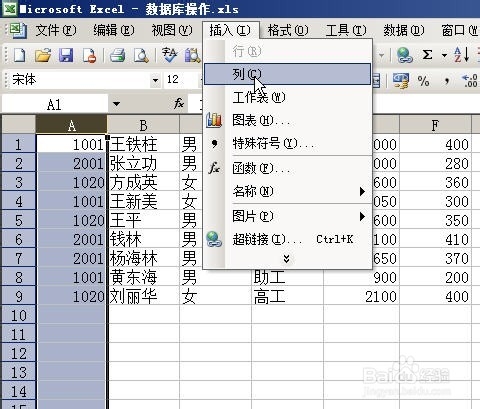
Task: Select row 5 header
Action: click(x=19, y=220)
